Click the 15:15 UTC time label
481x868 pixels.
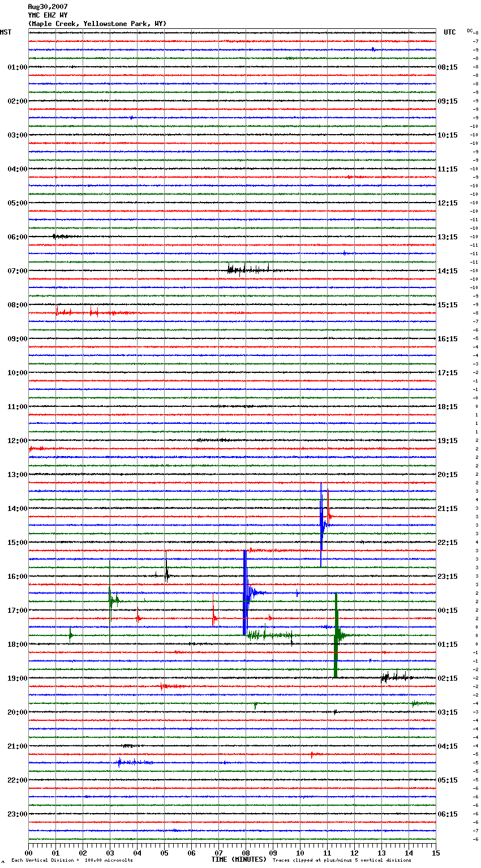pyautogui.click(x=448, y=305)
